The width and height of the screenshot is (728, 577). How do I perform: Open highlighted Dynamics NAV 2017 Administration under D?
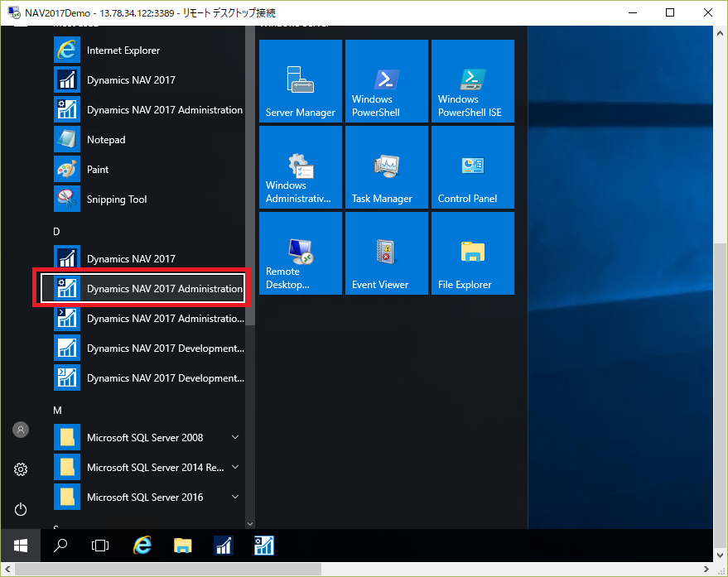(142, 288)
